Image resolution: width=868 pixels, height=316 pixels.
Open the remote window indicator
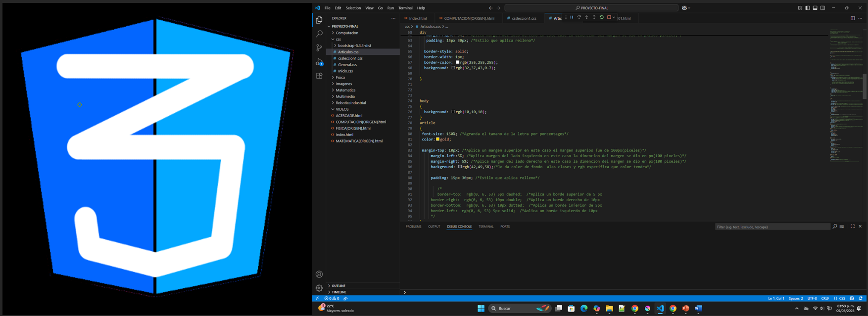[x=317, y=298]
